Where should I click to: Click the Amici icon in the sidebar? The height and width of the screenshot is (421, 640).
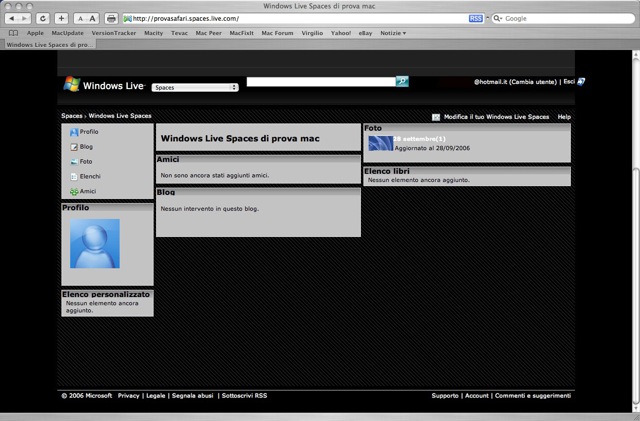click(74, 192)
